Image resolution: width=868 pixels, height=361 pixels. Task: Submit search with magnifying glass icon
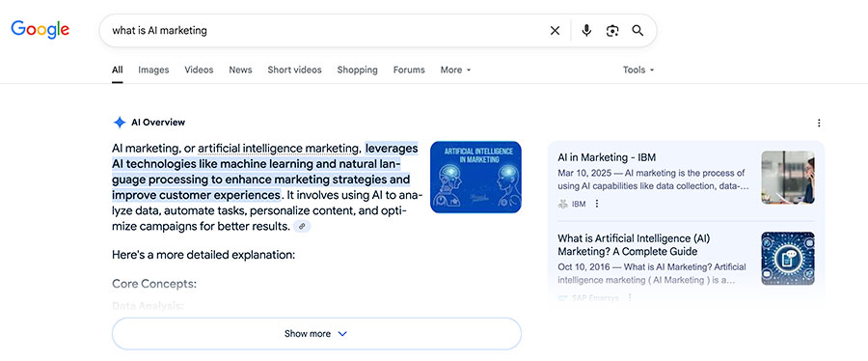(637, 31)
